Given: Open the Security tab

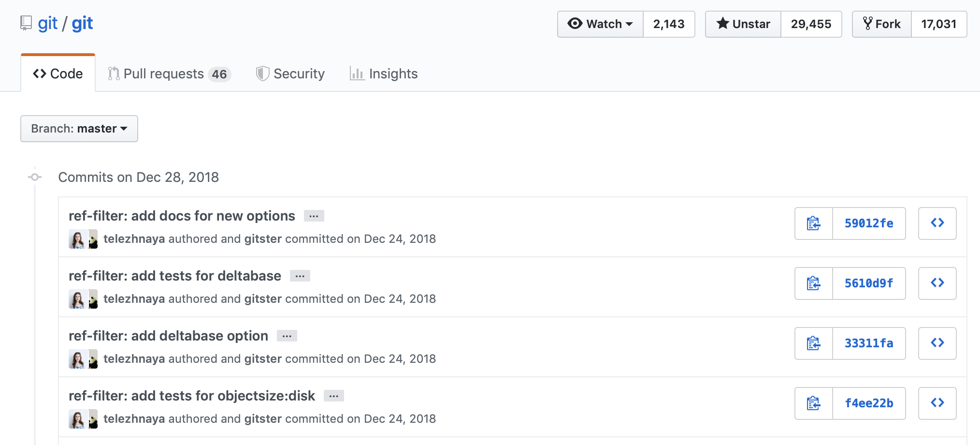Looking at the screenshot, I should (290, 74).
